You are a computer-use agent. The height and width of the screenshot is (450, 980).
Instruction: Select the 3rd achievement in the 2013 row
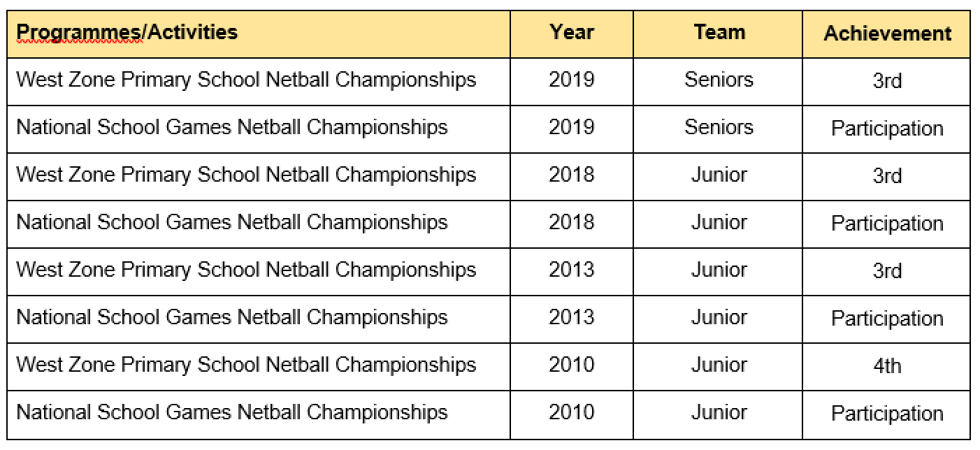(886, 272)
